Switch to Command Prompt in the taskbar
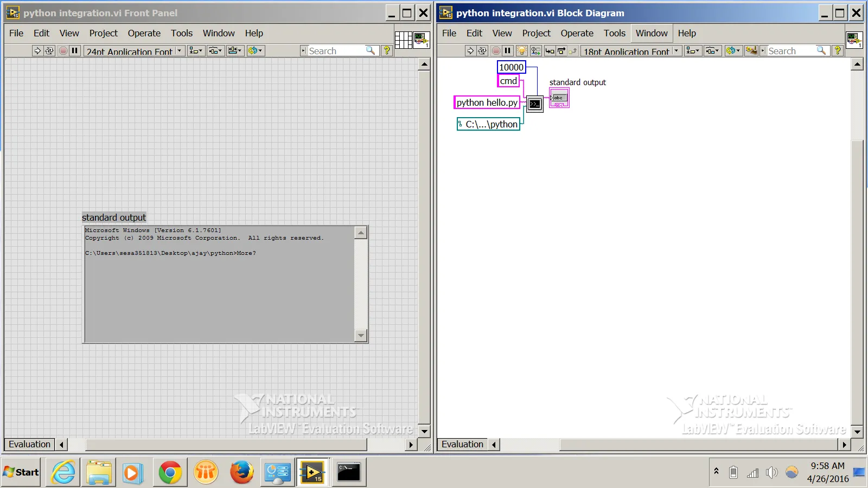868x488 pixels. (x=348, y=472)
